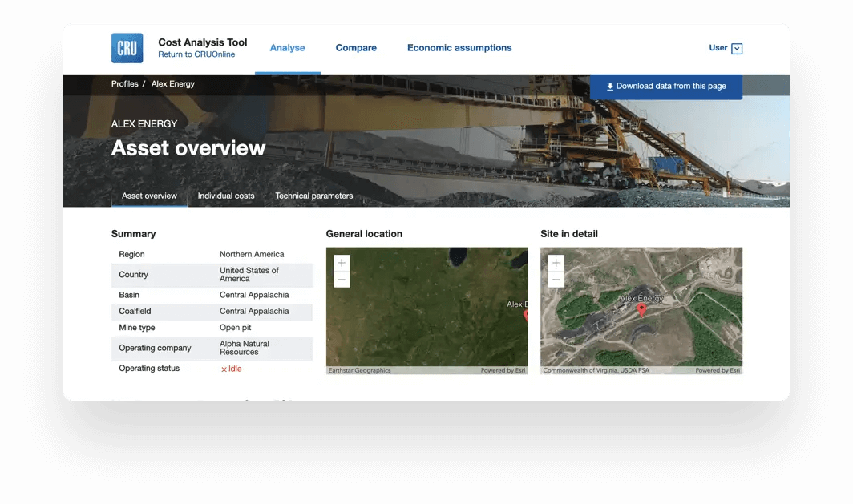Click the CRU logo icon
Image resolution: width=853 pixels, height=504 pixels.
(127, 48)
